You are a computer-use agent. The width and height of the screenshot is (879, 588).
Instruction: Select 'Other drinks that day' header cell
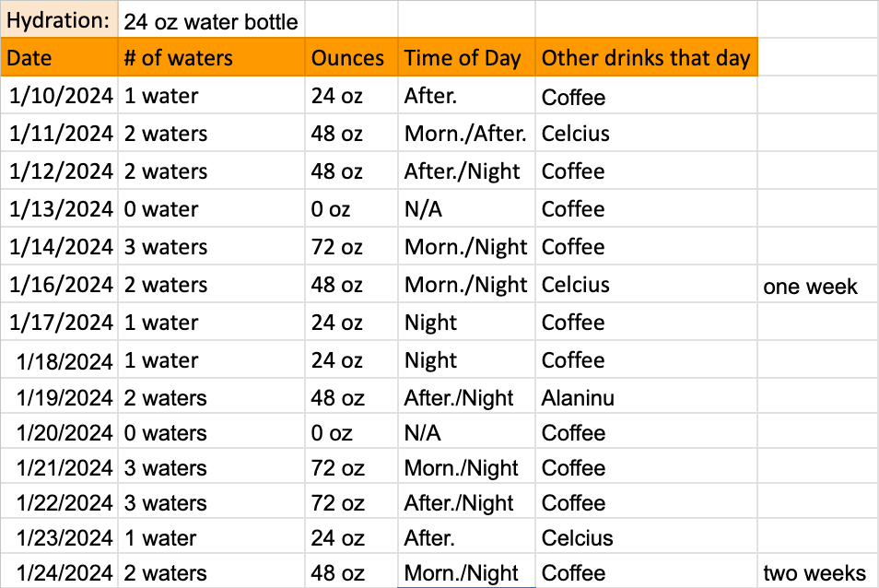(645, 58)
